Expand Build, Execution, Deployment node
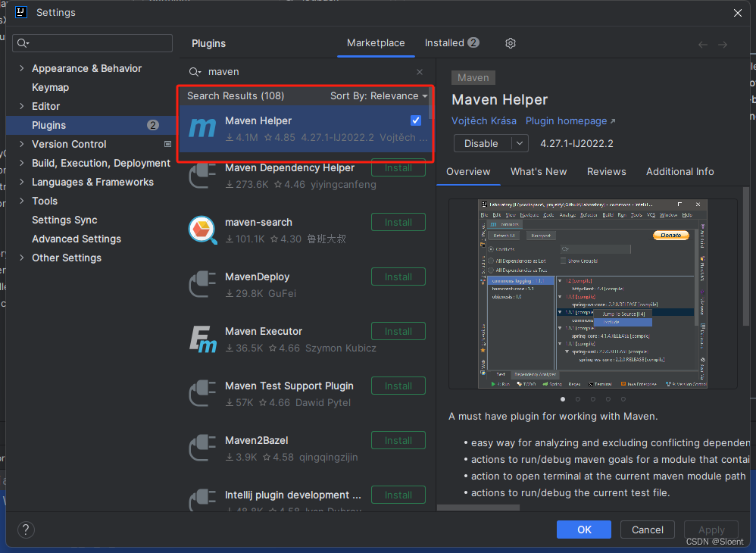756x553 pixels. pyautogui.click(x=22, y=163)
